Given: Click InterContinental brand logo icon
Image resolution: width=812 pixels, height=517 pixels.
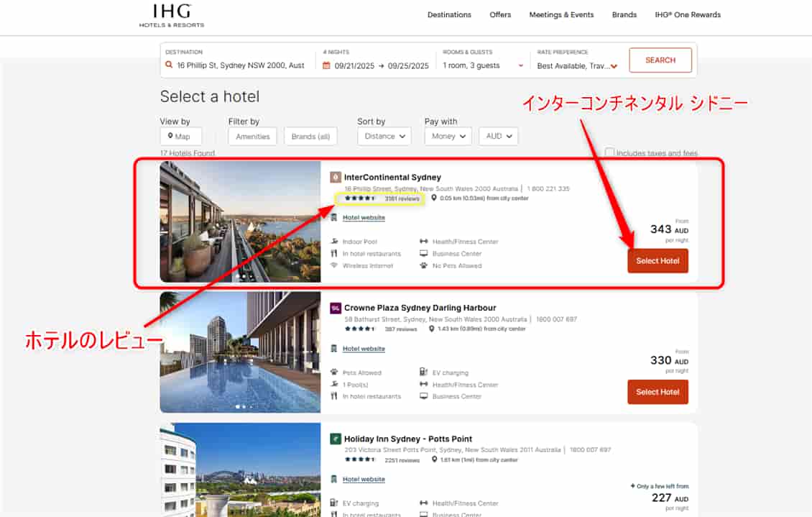Looking at the screenshot, I should pos(335,177).
